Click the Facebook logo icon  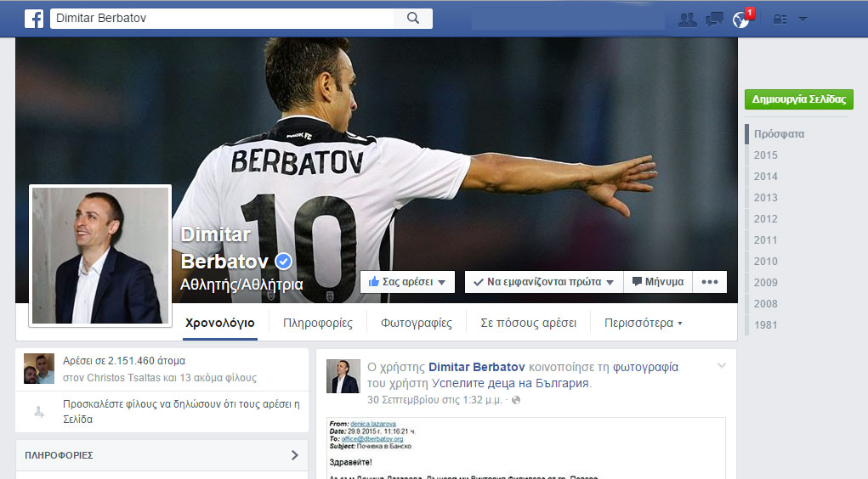[34, 18]
